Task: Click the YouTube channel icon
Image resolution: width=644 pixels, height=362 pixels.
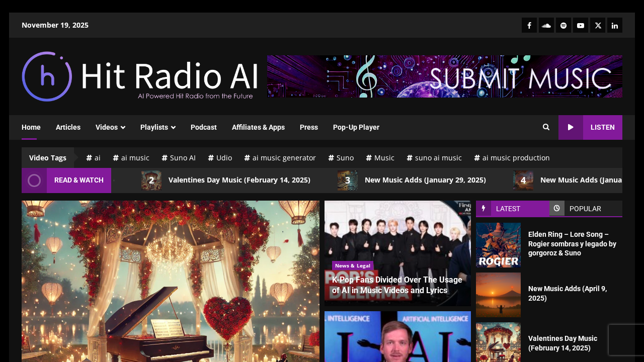Action: 580,24
